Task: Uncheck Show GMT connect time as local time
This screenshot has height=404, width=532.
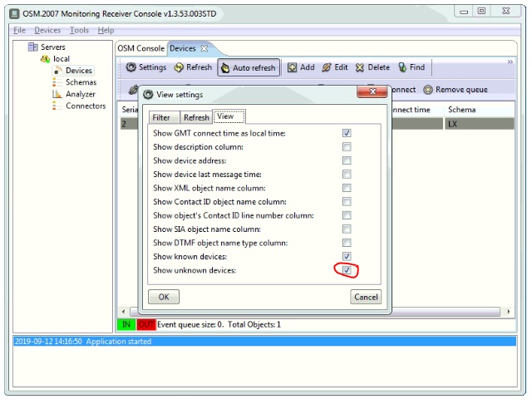Action: (x=347, y=133)
